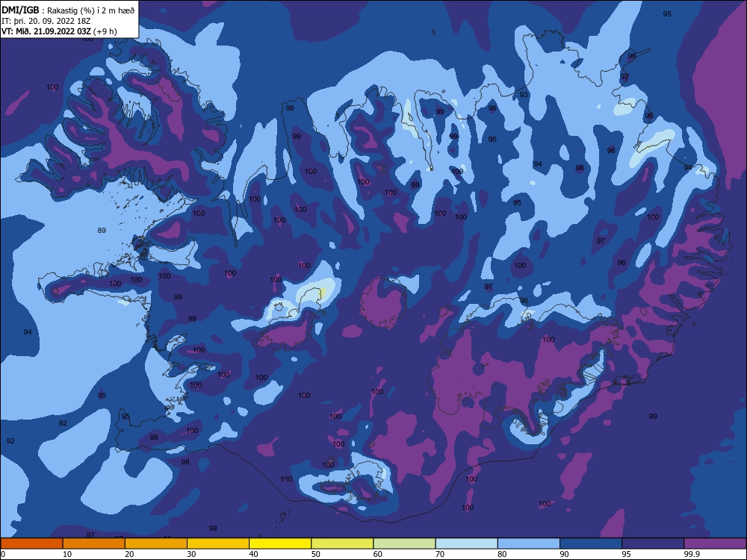Click the '10' legend tick label
This screenshot has height=560, width=747.
(x=67, y=554)
